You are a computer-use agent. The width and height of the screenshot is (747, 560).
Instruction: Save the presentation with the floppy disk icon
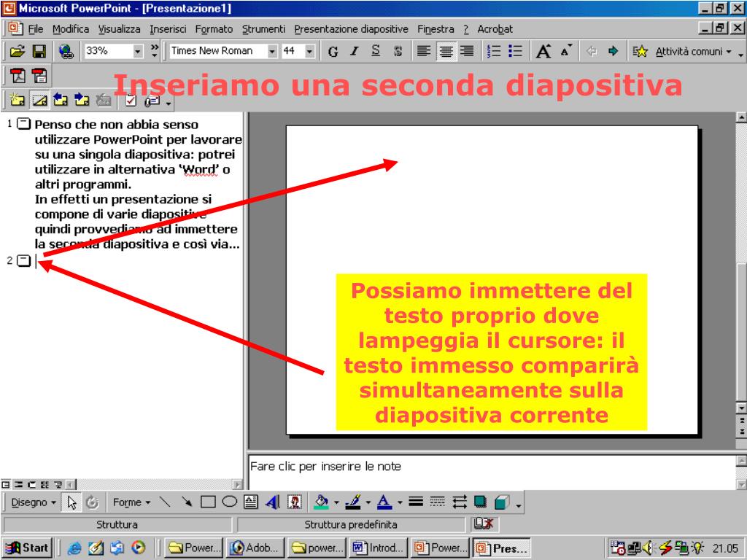pyautogui.click(x=39, y=51)
